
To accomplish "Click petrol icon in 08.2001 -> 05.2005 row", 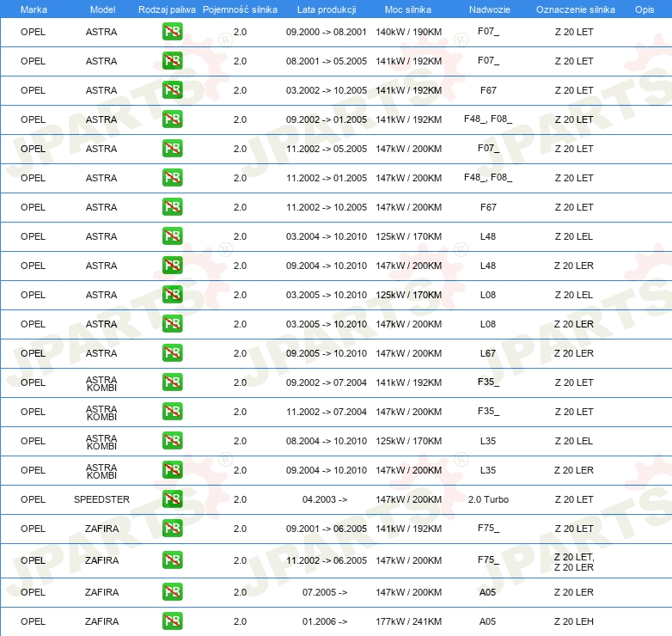I will point(172,61).
